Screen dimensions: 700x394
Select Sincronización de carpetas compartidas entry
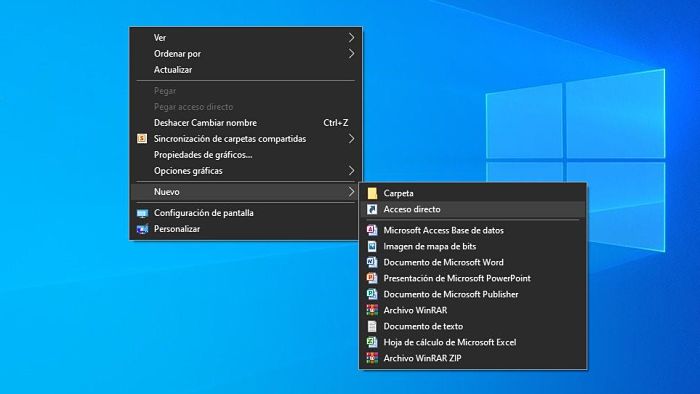pos(246,139)
